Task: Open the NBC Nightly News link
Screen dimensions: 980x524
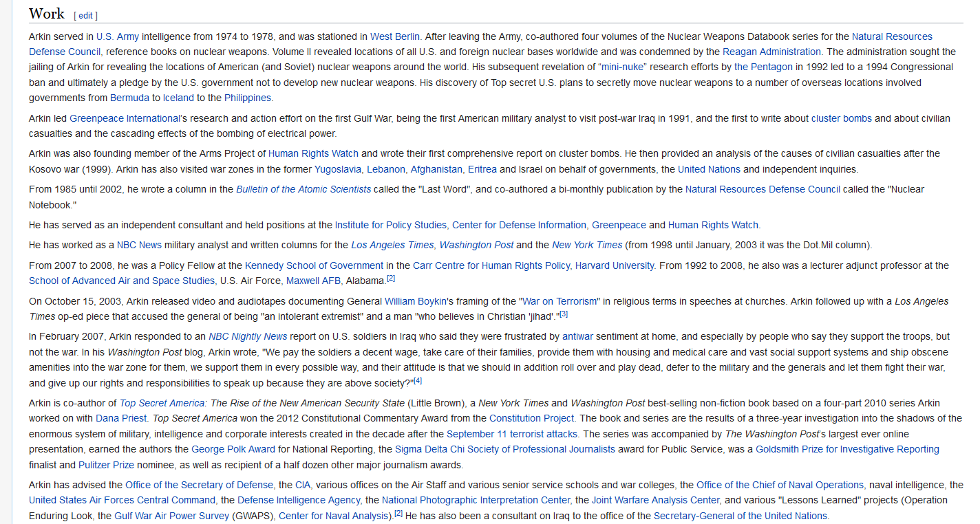Action: pyautogui.click(x=248, y=336)
